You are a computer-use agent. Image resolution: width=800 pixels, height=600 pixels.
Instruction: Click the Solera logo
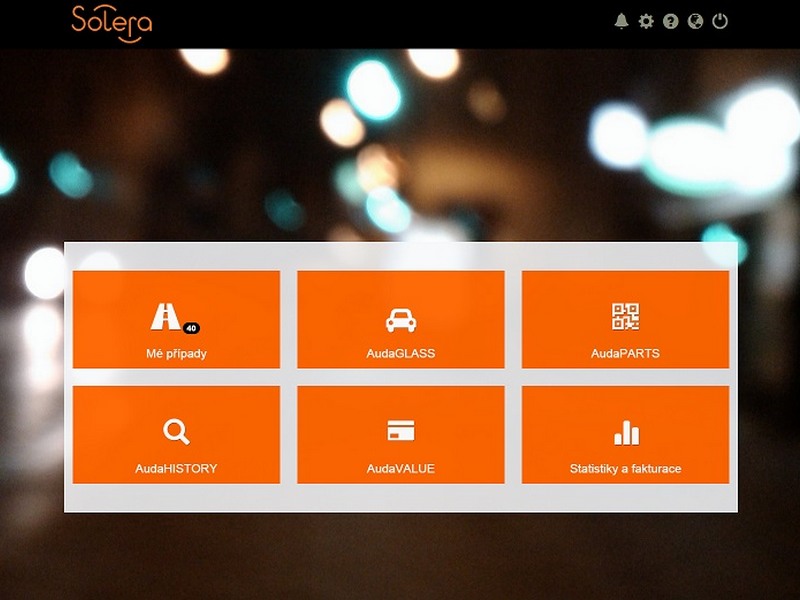pos(112,24)
